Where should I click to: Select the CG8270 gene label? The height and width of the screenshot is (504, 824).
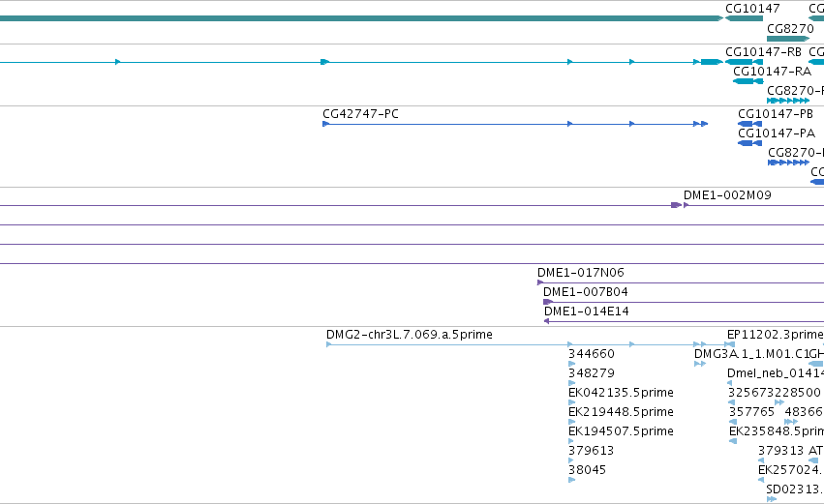790,28
